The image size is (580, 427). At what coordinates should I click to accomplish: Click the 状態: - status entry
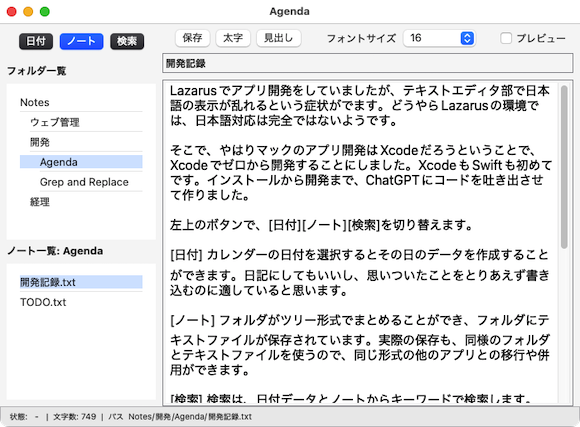coord(24,417)
